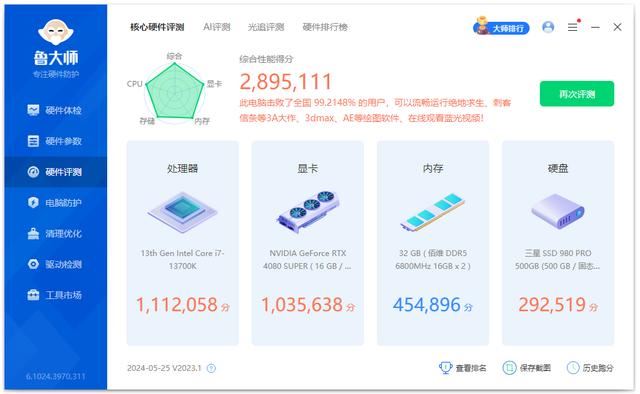Screen dimensions: 640x394
Task: Switch to the AI评测 tab
Action: 217,27
